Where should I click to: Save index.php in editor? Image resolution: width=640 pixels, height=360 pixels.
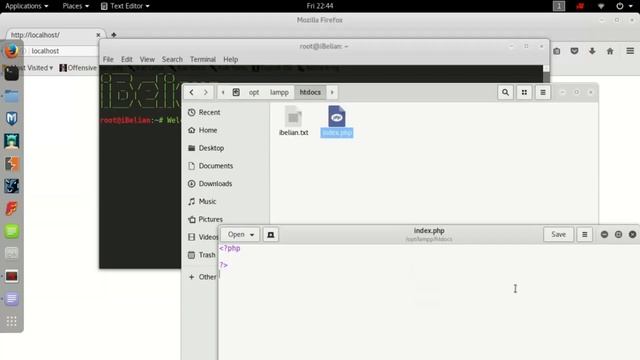click(558, 235)
